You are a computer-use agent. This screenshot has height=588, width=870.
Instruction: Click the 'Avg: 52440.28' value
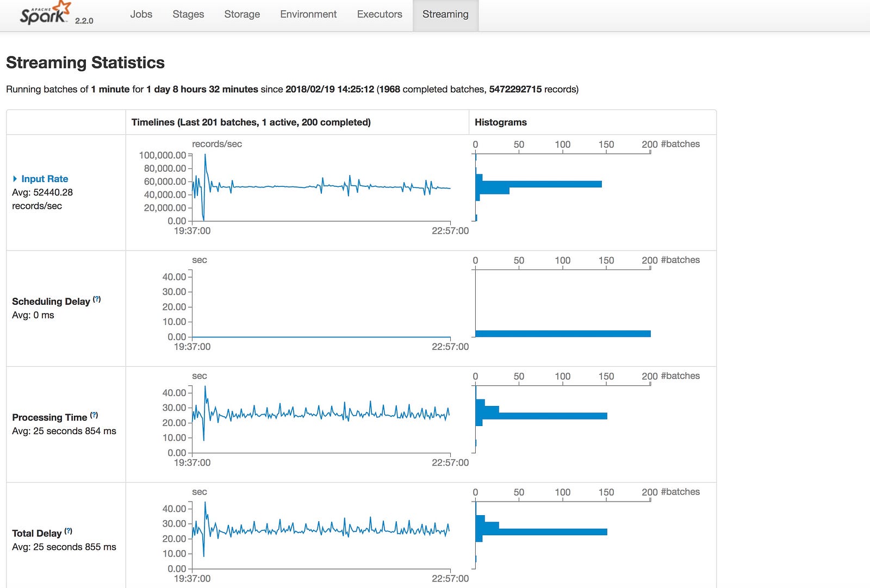42,192
